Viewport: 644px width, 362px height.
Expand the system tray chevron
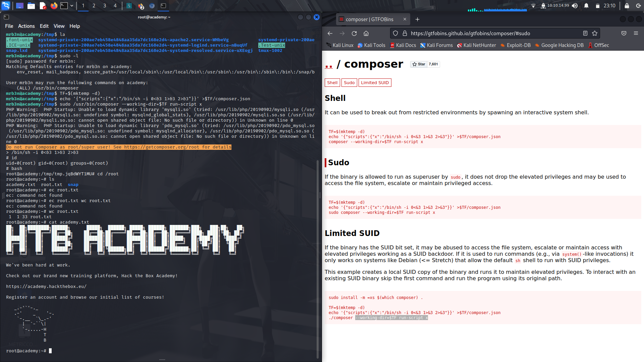coord(533,5)
